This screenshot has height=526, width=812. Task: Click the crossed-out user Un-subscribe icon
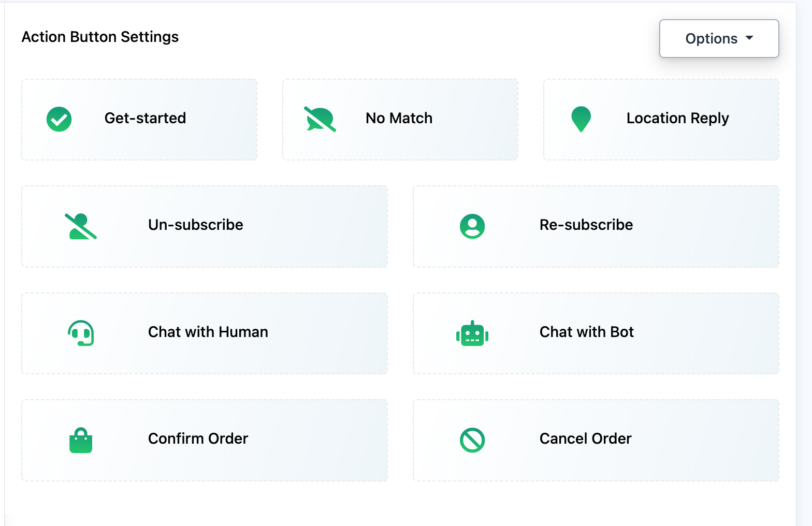81,226
